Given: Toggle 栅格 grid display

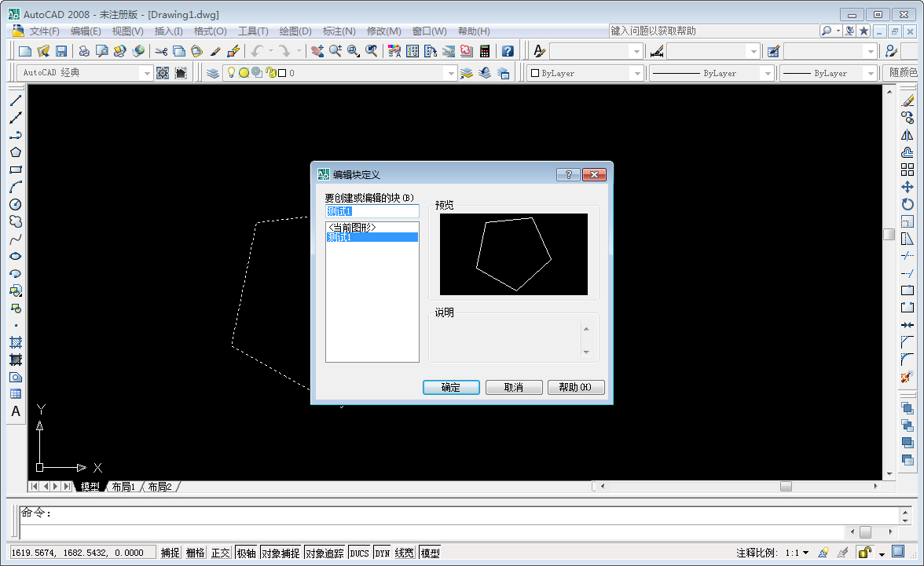Looking at the screenshot, I should [194, 552].
